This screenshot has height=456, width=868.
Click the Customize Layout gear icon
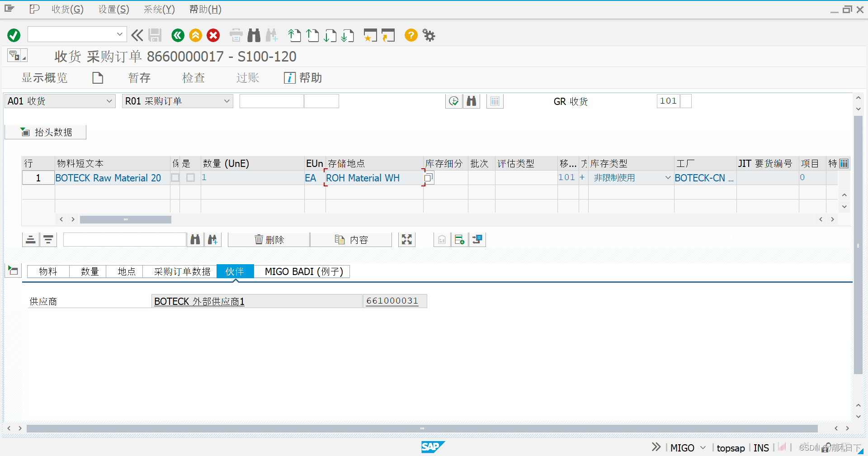(429, 35)
